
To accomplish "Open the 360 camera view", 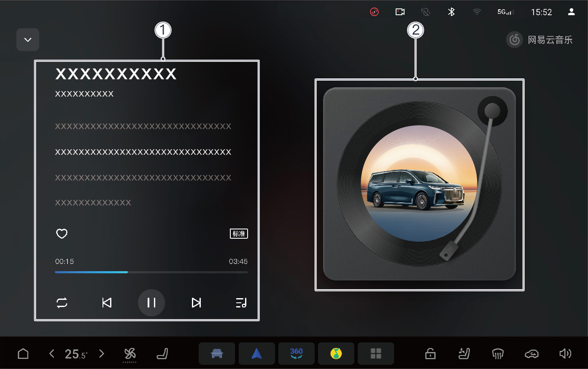I will tap(297, 353).
